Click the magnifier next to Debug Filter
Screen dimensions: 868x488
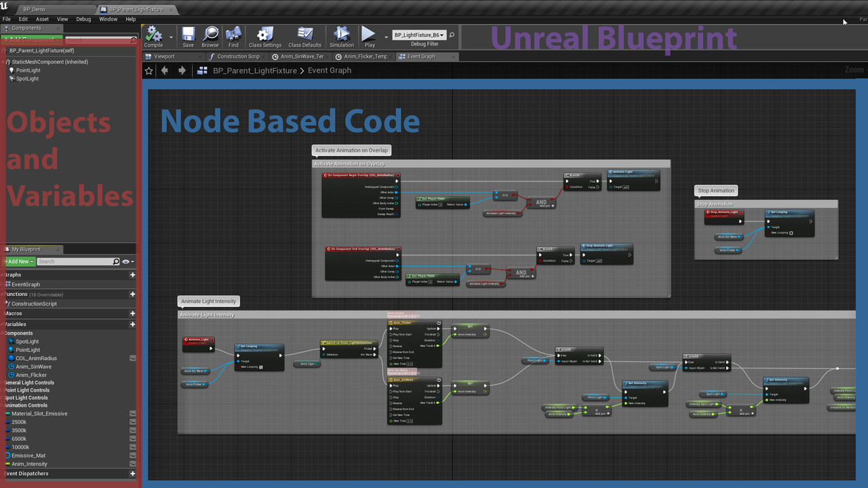452,35
